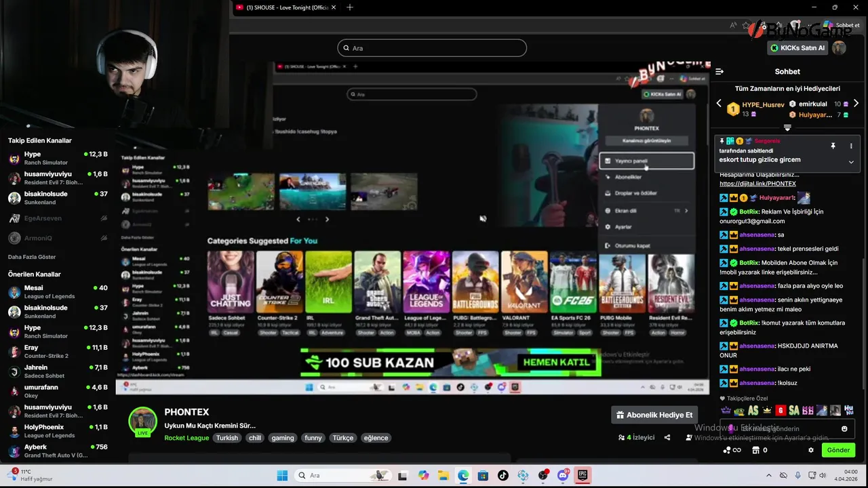Open recommended channel Jahrein
Screen dimensions: 868x488
click(58, 371)
